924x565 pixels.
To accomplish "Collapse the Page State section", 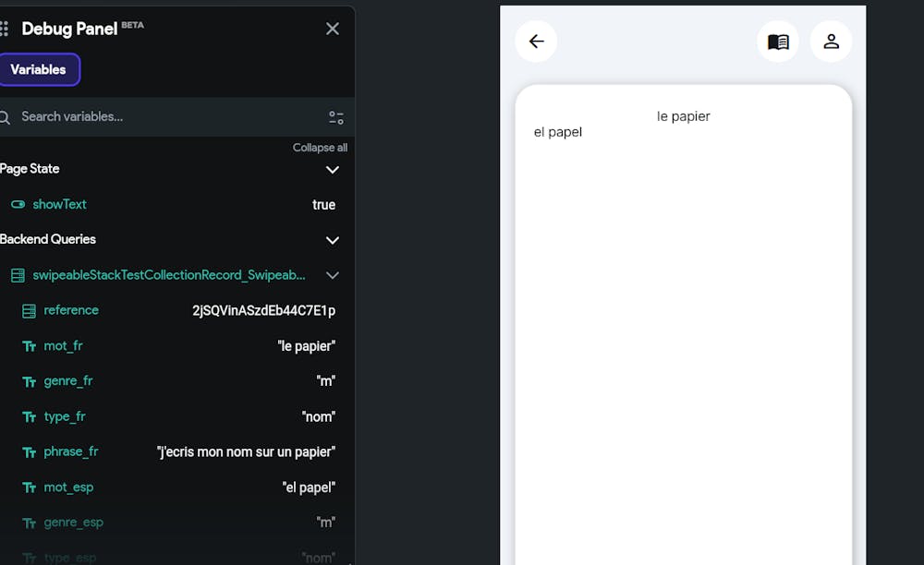I will 332,170.
